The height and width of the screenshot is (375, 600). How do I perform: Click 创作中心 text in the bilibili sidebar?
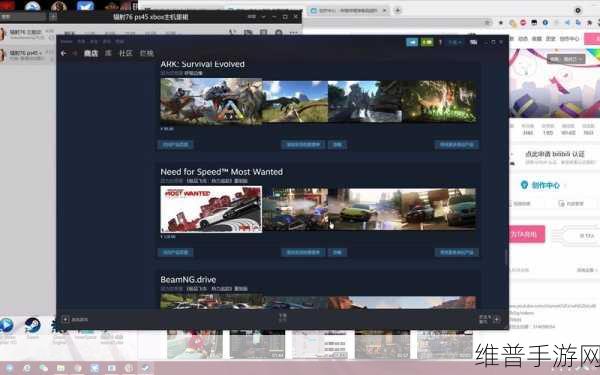point(545,186)
